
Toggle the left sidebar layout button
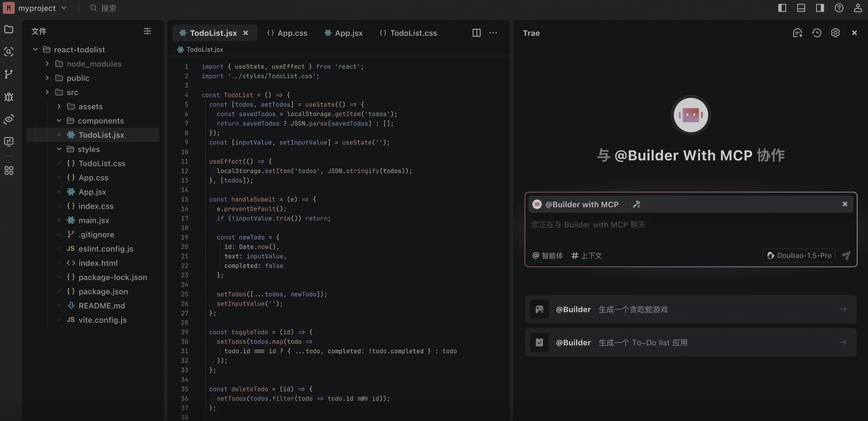pyautogui.click(x=782, y=8)
